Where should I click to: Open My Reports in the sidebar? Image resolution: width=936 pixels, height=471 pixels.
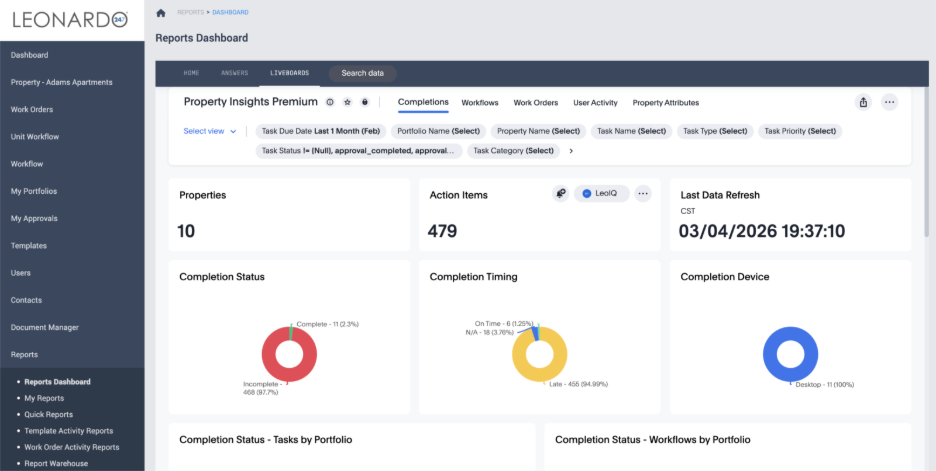click(44, 398)
